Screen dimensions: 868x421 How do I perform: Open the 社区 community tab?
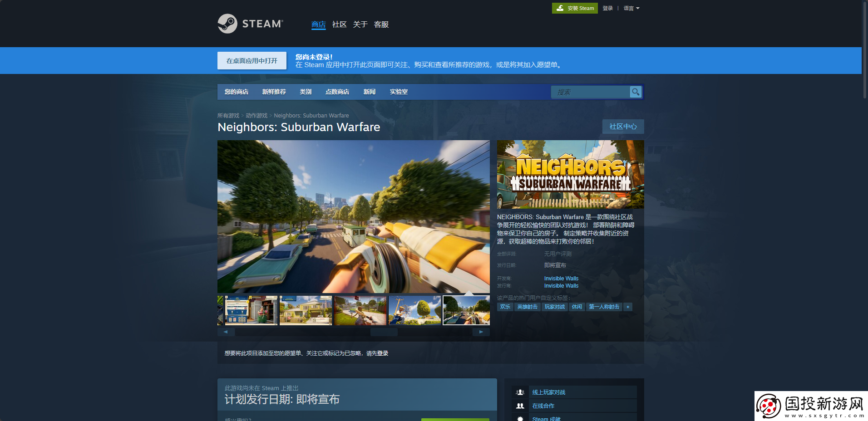click(x=339, y=24)
